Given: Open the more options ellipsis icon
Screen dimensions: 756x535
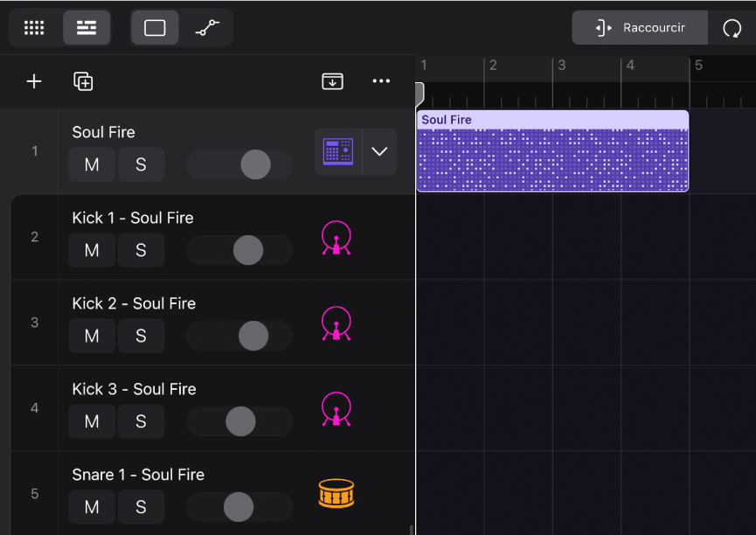Looking at the screenshot, I should [381, 81].
